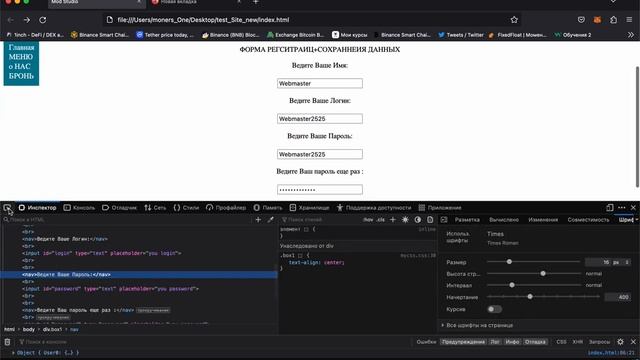Open the px font size unit dropdown
Image resolution: width=640 pixels, height=360 pixels.
pos(620,262)
